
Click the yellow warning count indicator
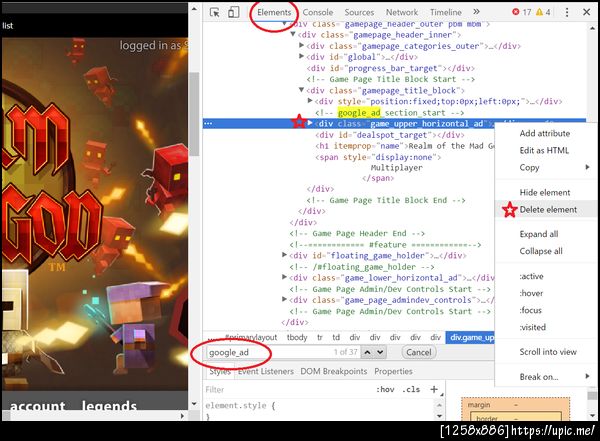tap(543, 12)
